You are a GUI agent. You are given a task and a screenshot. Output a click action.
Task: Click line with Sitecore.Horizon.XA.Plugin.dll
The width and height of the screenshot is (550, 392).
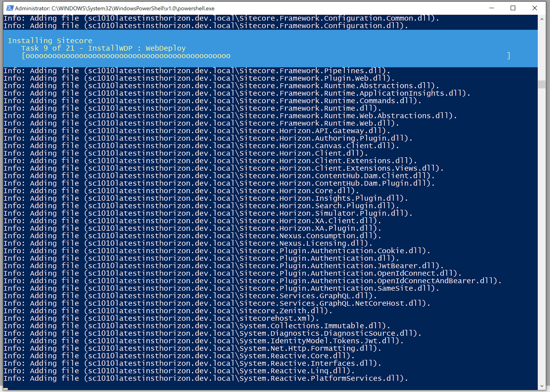click(x=192, y=229)
